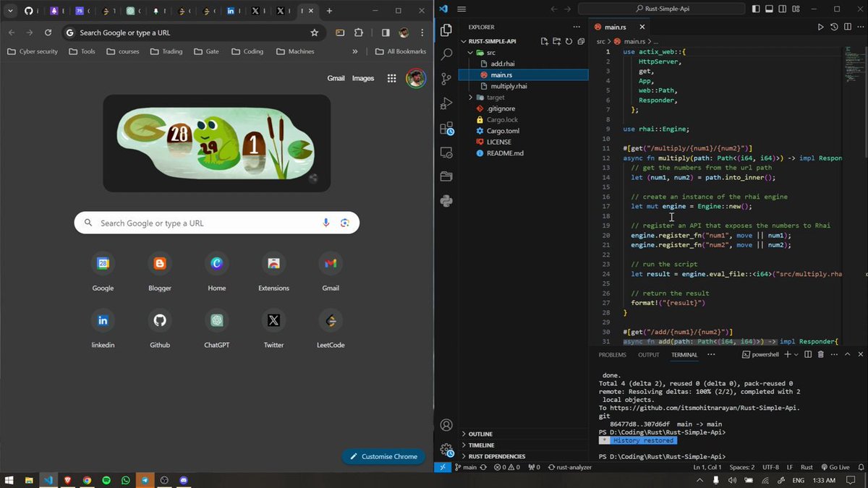Click the Python icon in activity bar
Image resolution: width=868 pixels, height=488 pixels.
446,200
